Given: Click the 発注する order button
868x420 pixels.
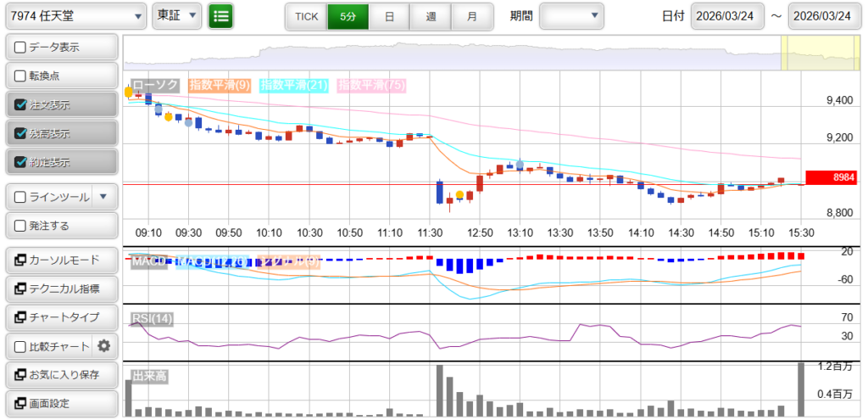Looking at the screenshot, I should (61, 226).
